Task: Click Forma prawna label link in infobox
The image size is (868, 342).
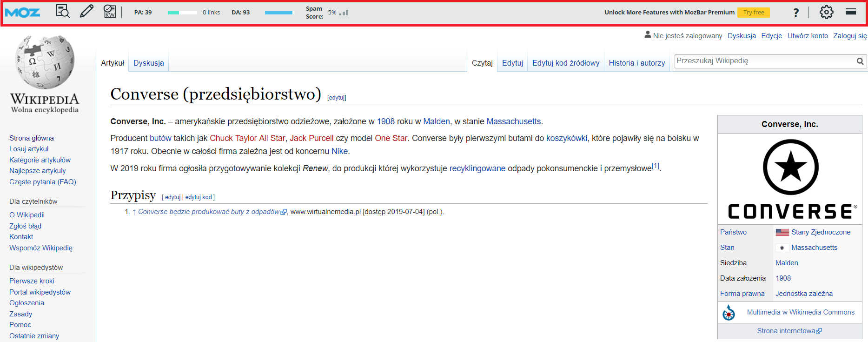Action: click(x=742, y=294)
